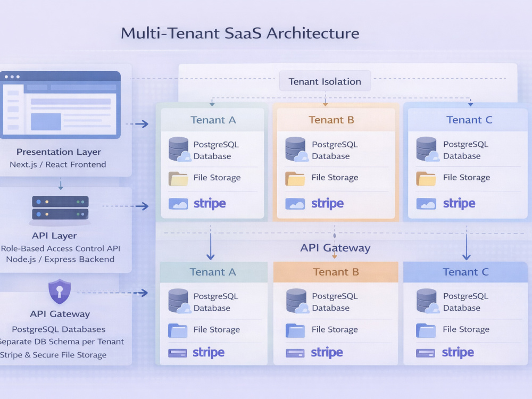The width and height of the screenshot is (532, 399).
Task: Select Tenant C header under Tenant Isolation
Action: 468,120
